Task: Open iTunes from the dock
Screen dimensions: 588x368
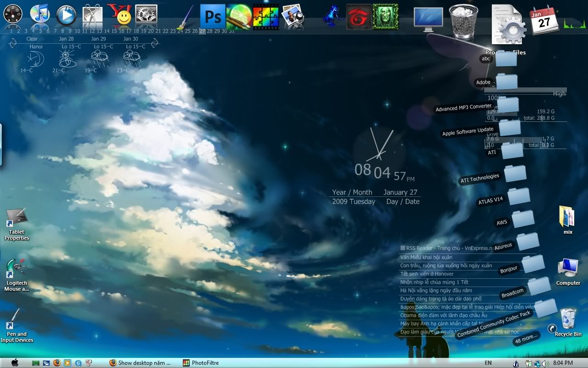Action: tap(40, 14)
